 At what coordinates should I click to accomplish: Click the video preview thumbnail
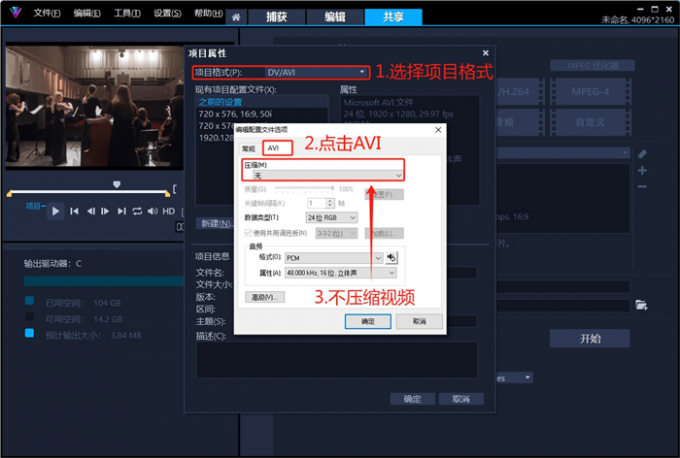coord(94,107)
